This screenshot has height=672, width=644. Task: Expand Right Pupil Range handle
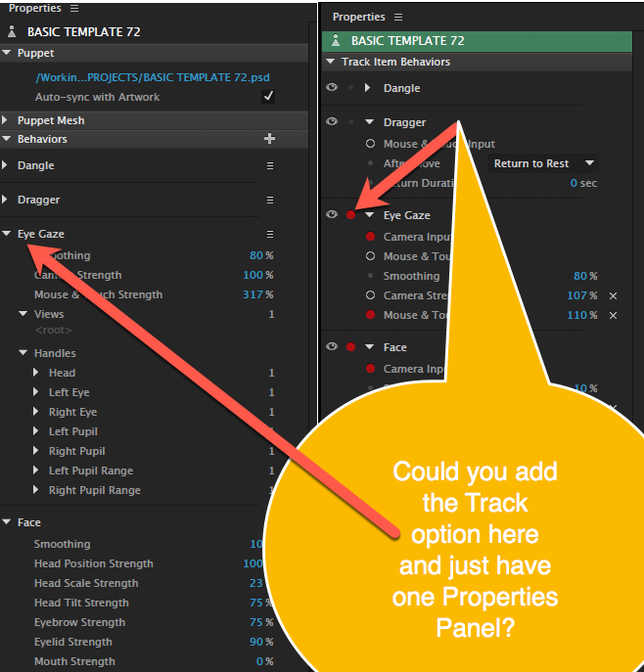(36, 489)
